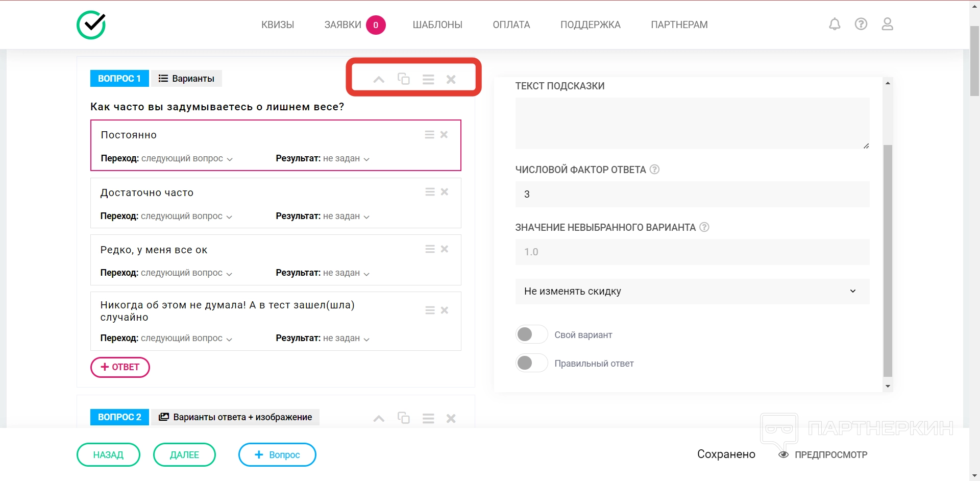Click drag handle of "Достаточно часто" answer

[x=430, y=192]
